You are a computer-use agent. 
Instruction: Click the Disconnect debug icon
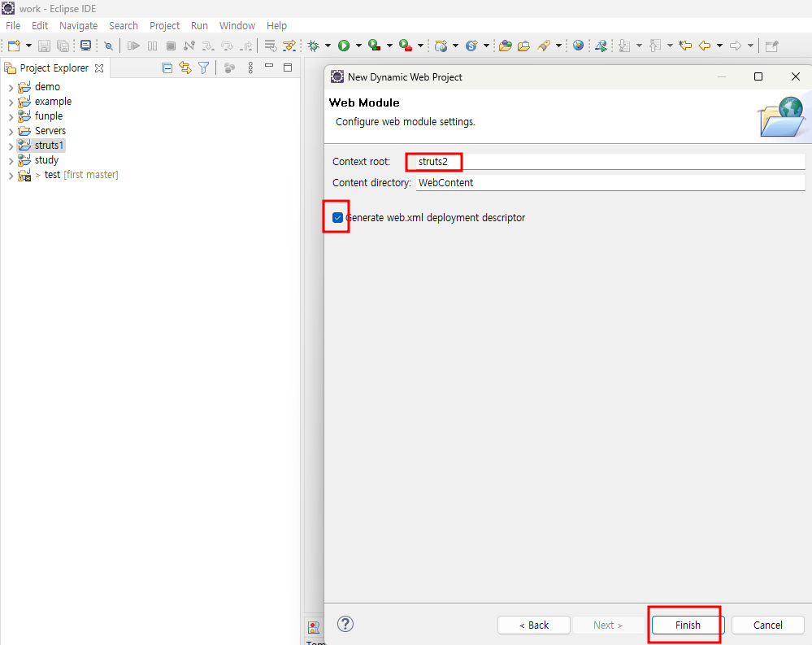(x=189, y=46)
